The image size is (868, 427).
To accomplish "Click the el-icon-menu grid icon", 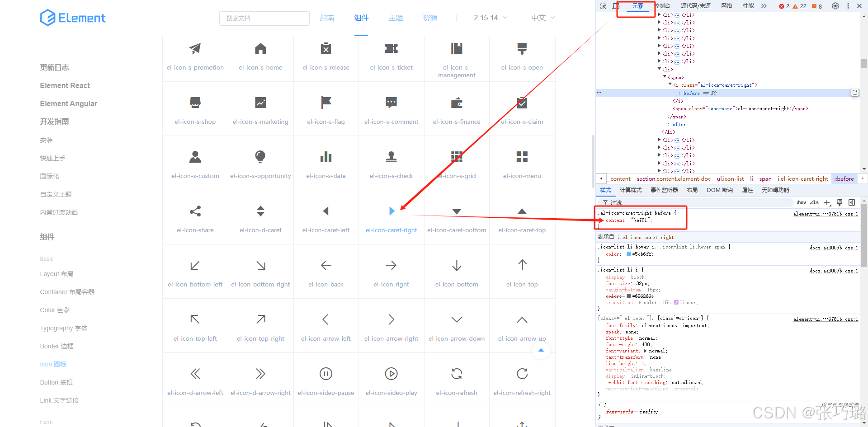I will tap(522, 157).
